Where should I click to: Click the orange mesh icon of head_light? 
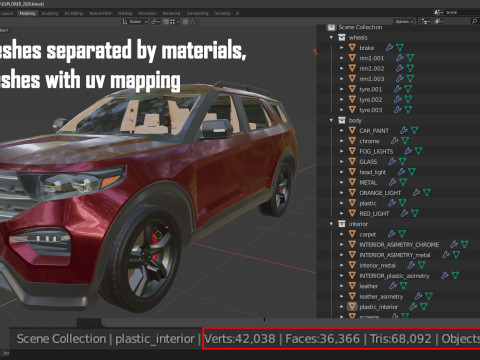[x=352, y=172]
